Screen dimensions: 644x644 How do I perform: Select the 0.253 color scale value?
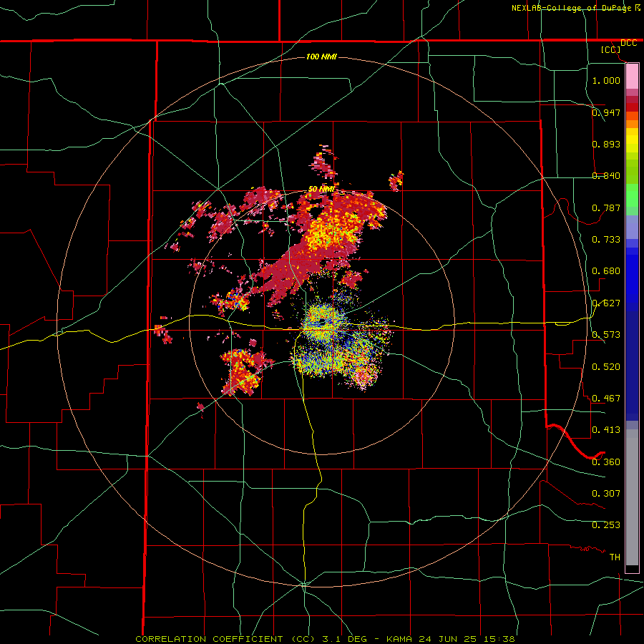[606, 525]
